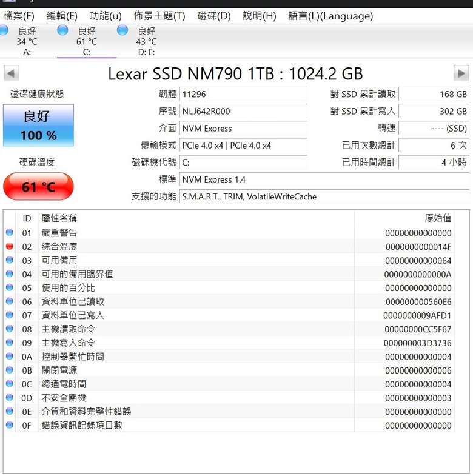Image resolution: width=473 pixels, height=476 pixels.
Task: Open the 編輯(E) menu
Action: click(62, 16)
